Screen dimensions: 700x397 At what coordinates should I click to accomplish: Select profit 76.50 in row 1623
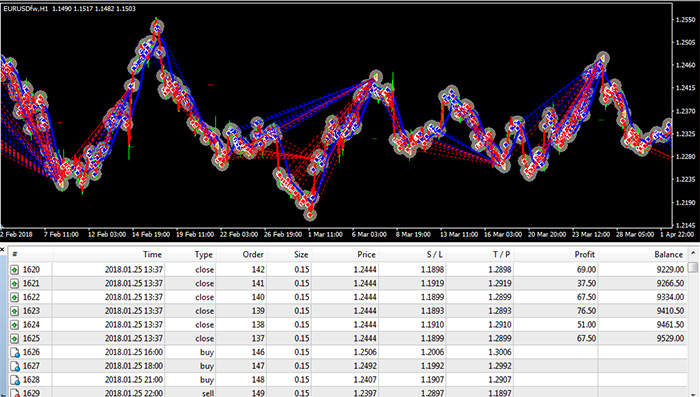point(586,311)
